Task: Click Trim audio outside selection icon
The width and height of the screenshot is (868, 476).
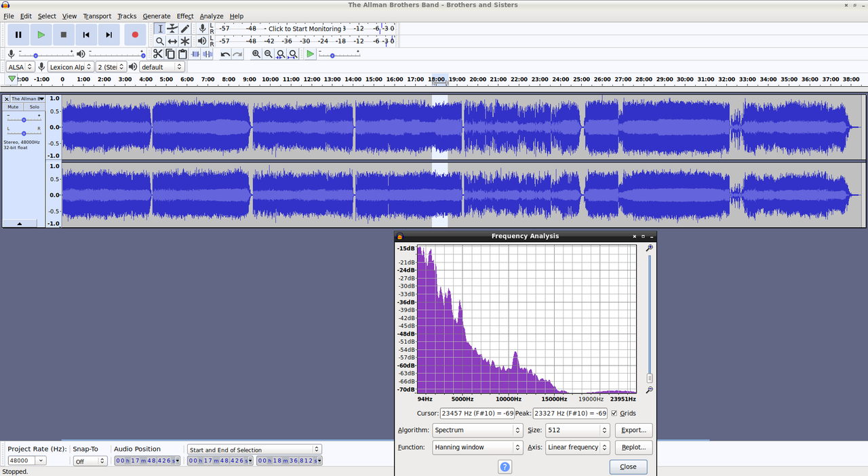Action: (x=195, y=54)
